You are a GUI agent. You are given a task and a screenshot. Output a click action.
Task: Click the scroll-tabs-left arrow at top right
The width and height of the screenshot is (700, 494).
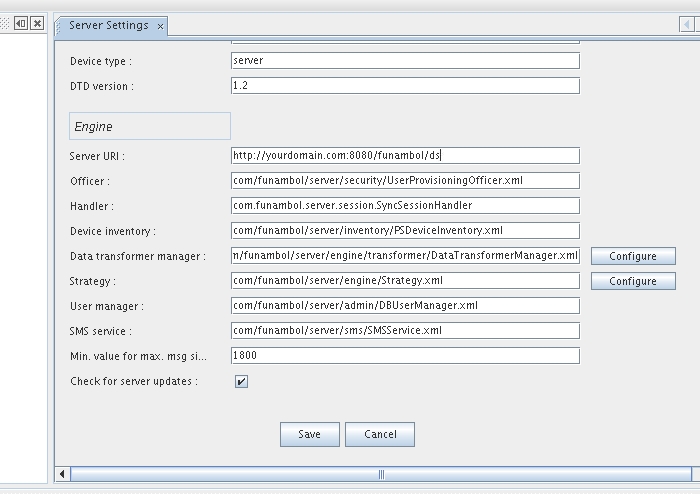click(688, 24)
